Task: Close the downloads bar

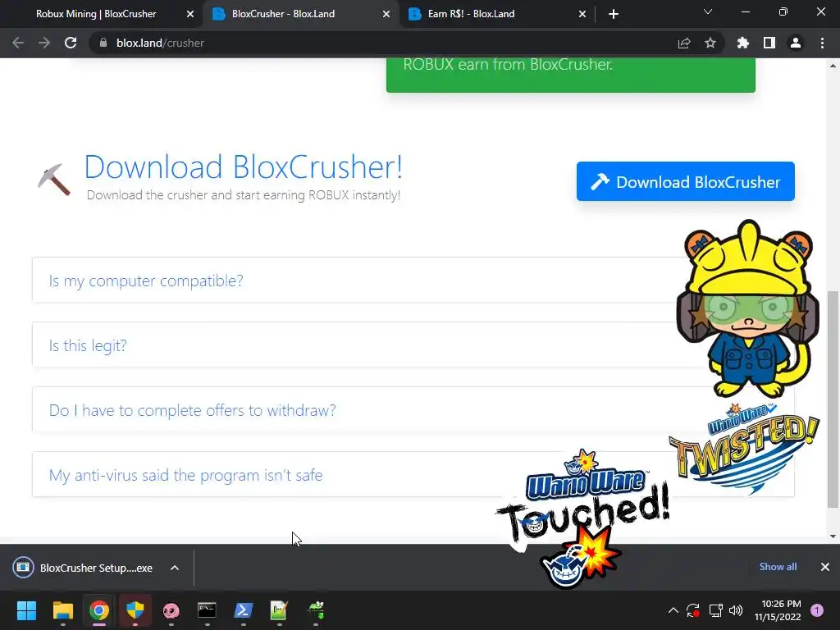Action: point(825,567)
